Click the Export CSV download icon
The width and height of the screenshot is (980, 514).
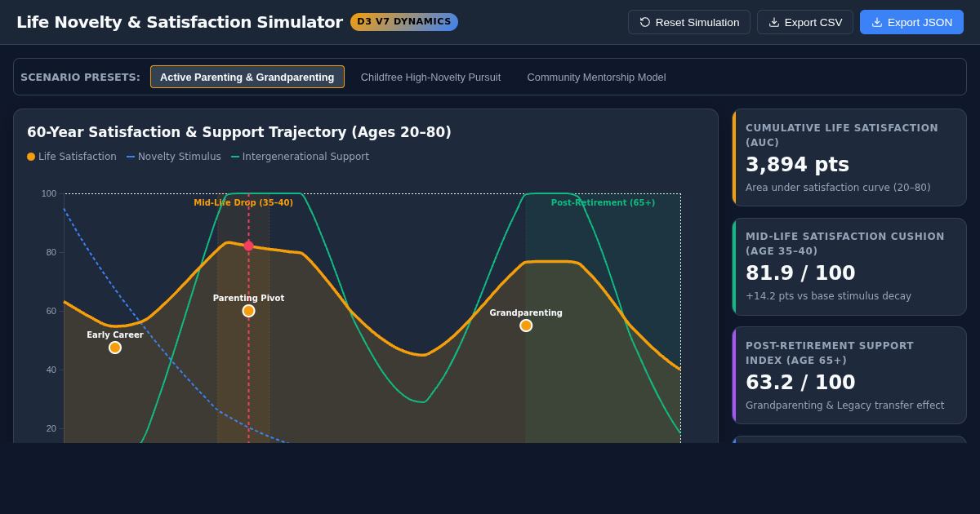click(x=774, y=22)
